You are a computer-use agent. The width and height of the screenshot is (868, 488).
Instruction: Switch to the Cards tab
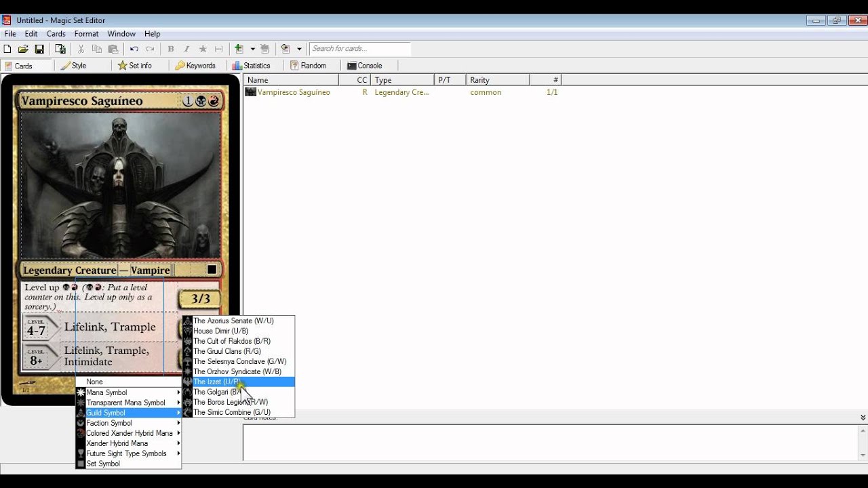pyautogui.click(x=27, y=66)
